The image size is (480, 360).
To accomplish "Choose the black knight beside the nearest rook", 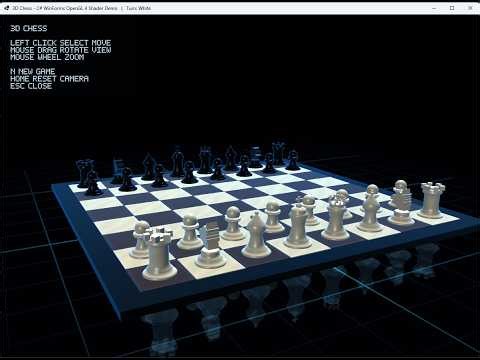I will point(117,171).
